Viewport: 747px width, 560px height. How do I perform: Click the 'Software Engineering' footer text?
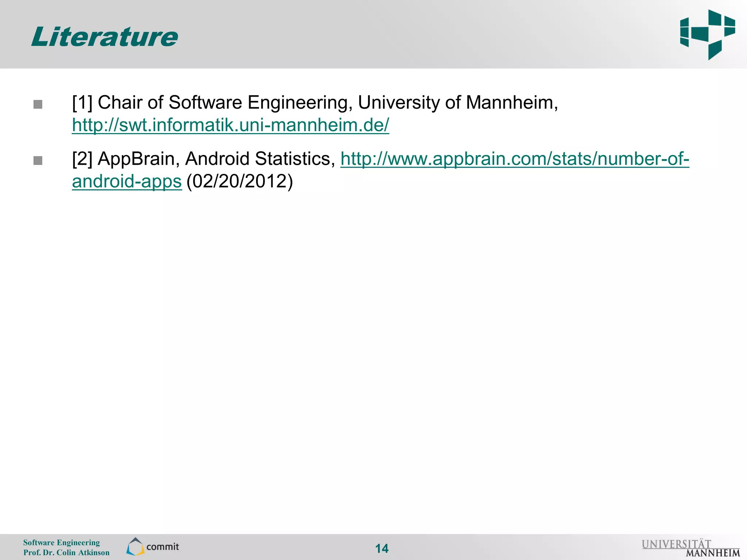coord(61,542)
